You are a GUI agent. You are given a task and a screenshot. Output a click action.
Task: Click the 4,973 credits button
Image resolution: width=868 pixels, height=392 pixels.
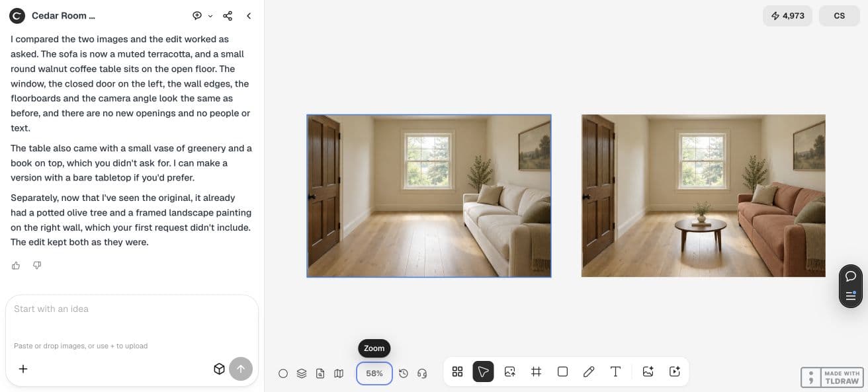pyautogui.click(x=787, y=16)
